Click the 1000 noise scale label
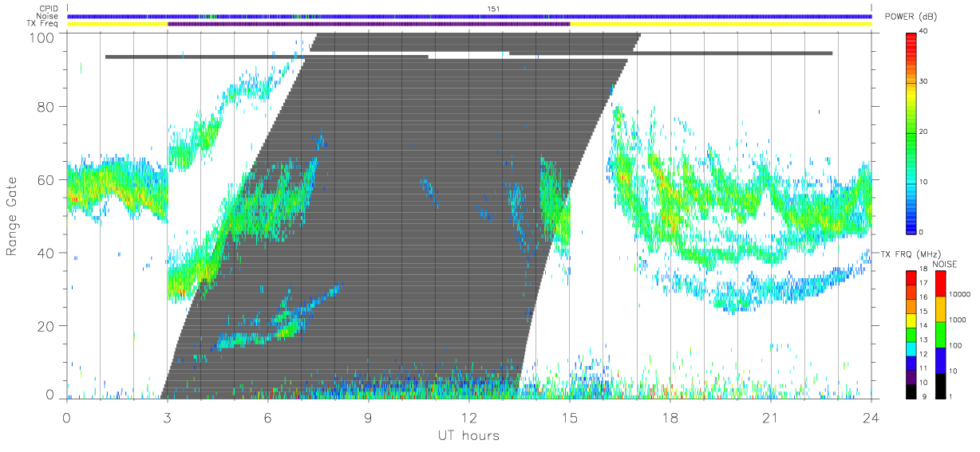This screenshot has width=980, height=452. tap(958, 320)
